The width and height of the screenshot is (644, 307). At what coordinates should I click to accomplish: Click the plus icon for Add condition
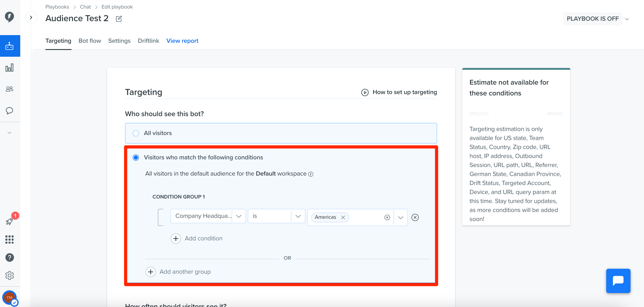tap(176, 238)
